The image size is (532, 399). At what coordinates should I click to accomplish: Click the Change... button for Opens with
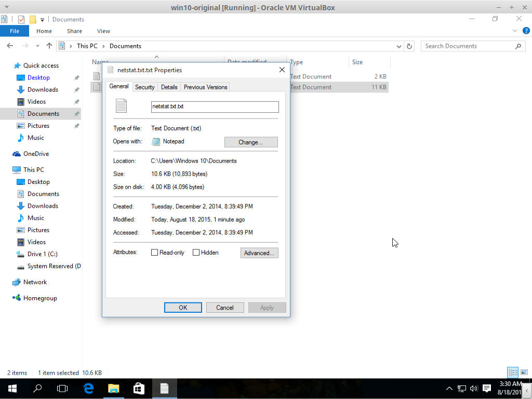click(251, 142)
